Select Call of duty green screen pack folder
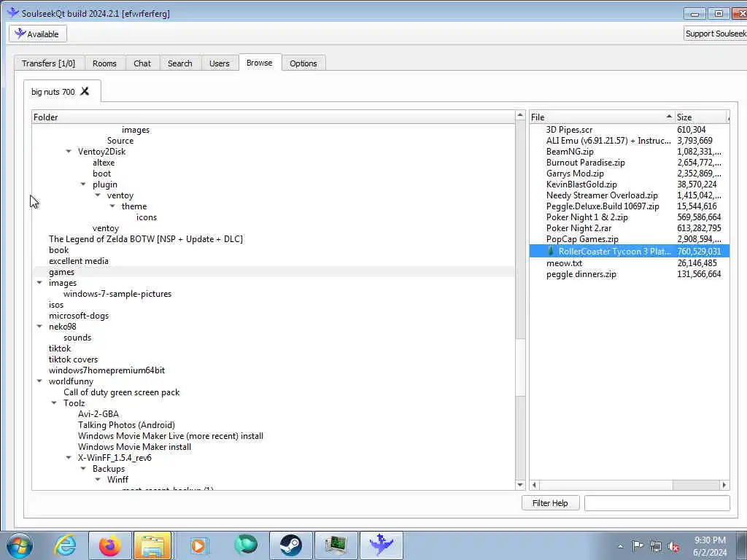 [122, 392]
